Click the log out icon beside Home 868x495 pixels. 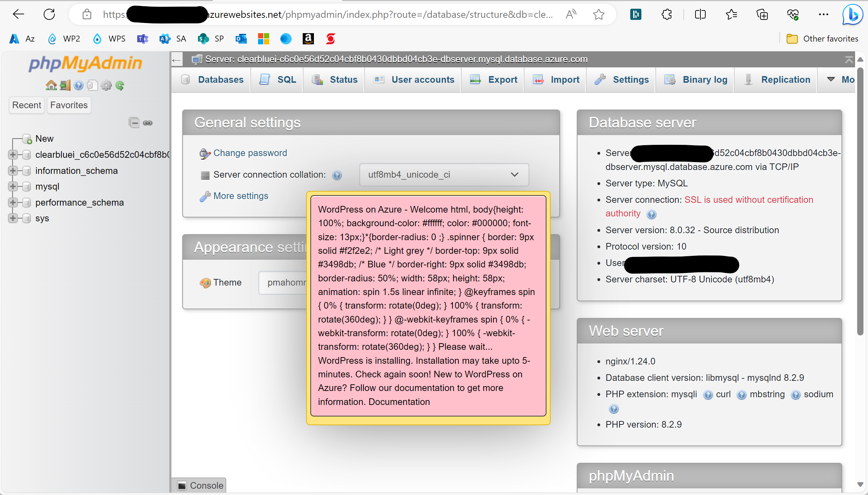pyautogui.click(x=65, y=85)
